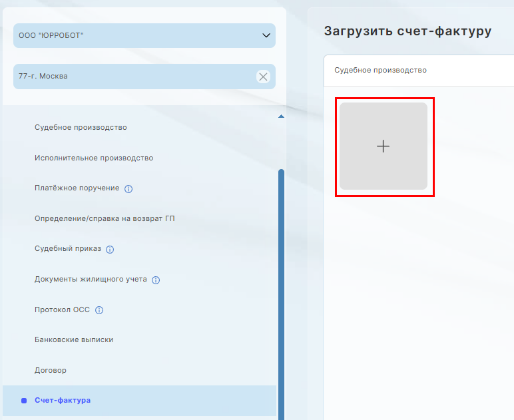Image resolution: width=514 pixels, height=420 pixels.
Task: Click the 77-г. Москва region input
Action: point(133,77)
